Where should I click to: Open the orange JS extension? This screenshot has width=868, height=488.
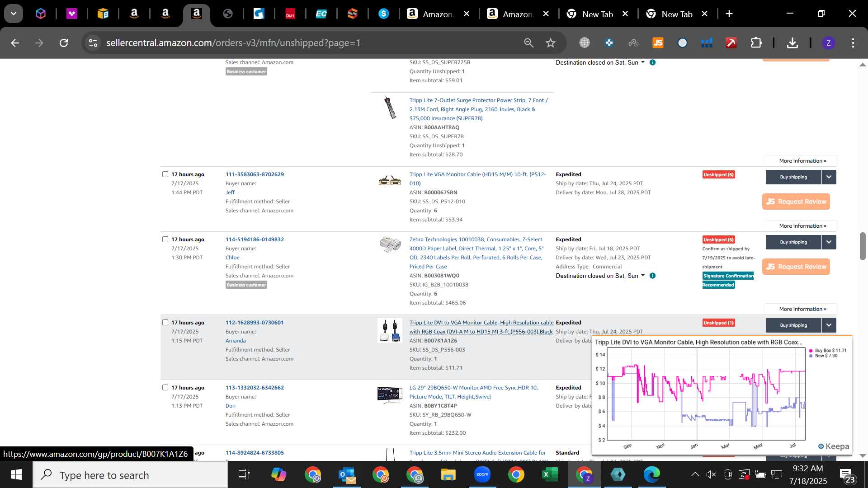[x=658, y=43]
